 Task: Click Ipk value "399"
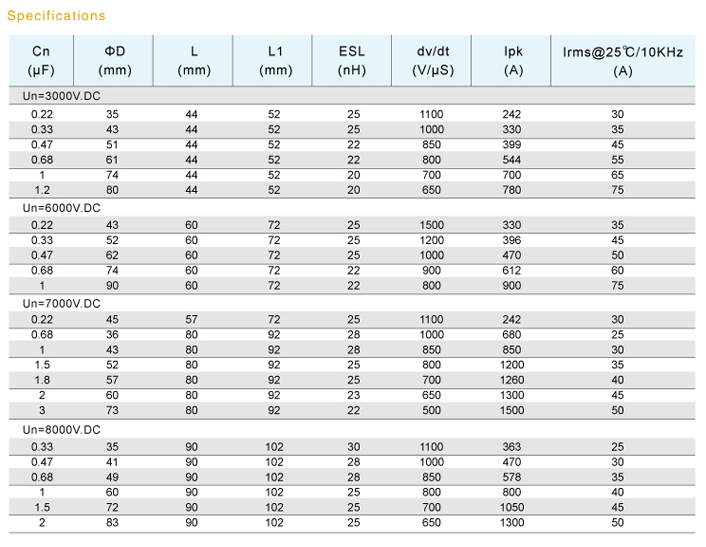(512, 145)
